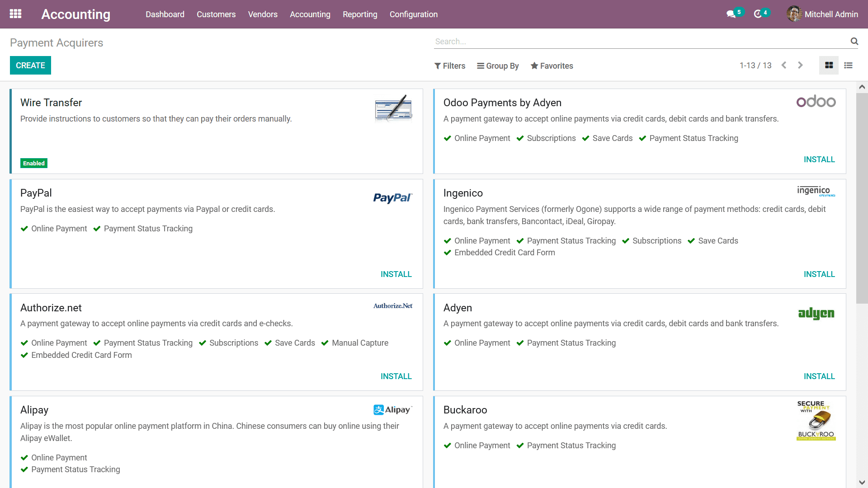The image size is (868, 488).
Task: Go to next page arrow
Action: click(x=800, y=66)
